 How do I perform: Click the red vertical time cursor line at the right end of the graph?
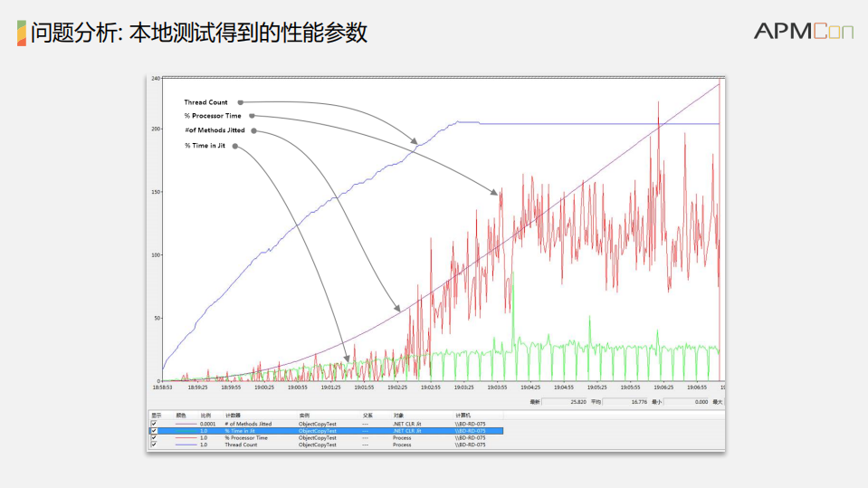720,230
